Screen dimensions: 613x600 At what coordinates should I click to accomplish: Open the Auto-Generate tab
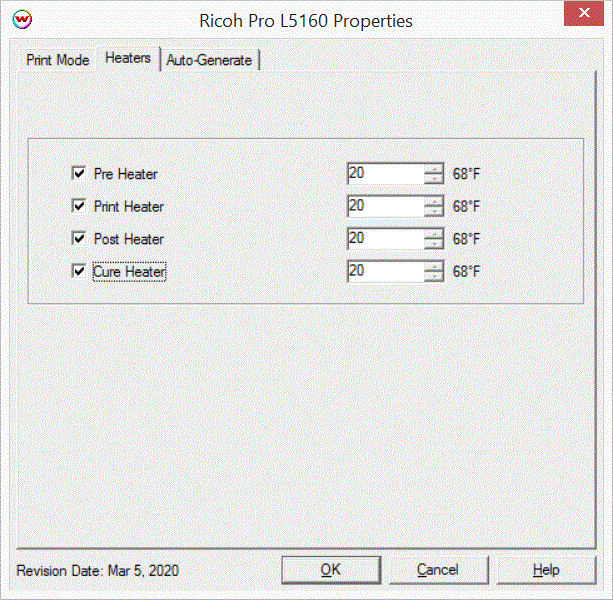209,60
